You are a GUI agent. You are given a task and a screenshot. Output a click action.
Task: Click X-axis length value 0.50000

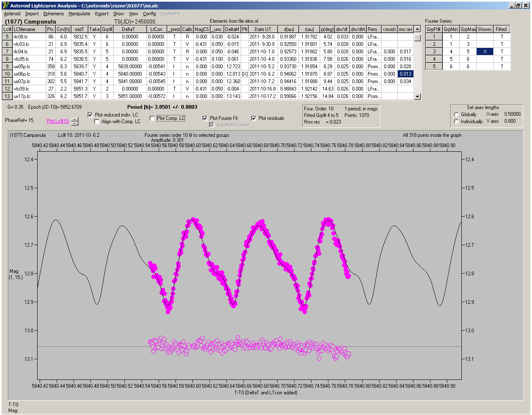point(512,114)
